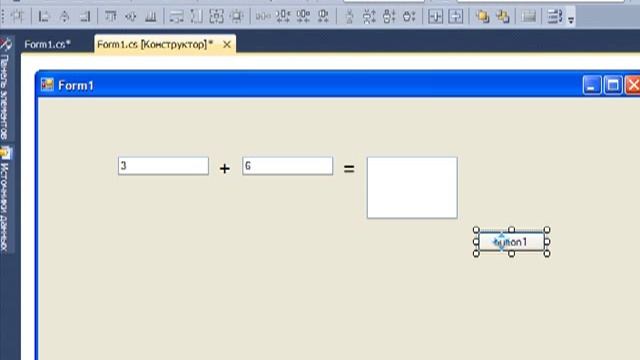
Task: Click the Make Same Size icon
Action: (x=216, y=16)
